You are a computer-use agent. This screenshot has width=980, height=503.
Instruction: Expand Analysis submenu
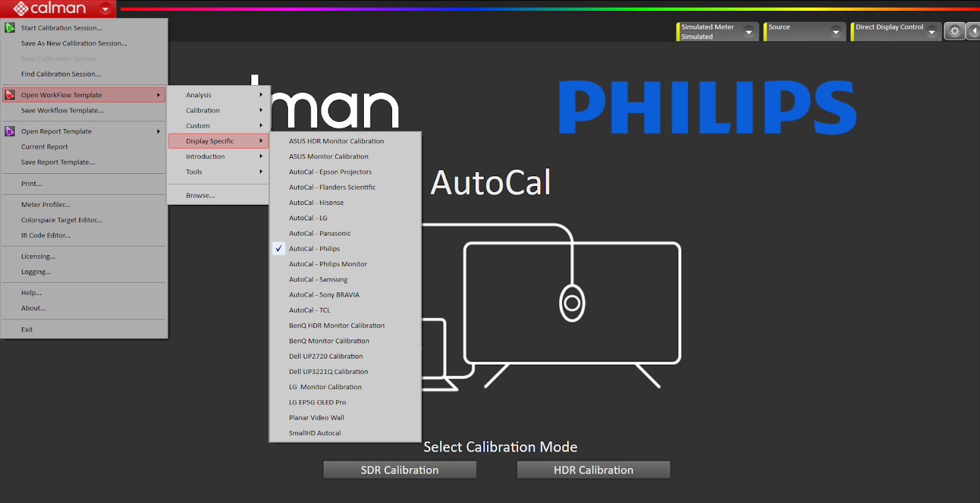(218, 95)
